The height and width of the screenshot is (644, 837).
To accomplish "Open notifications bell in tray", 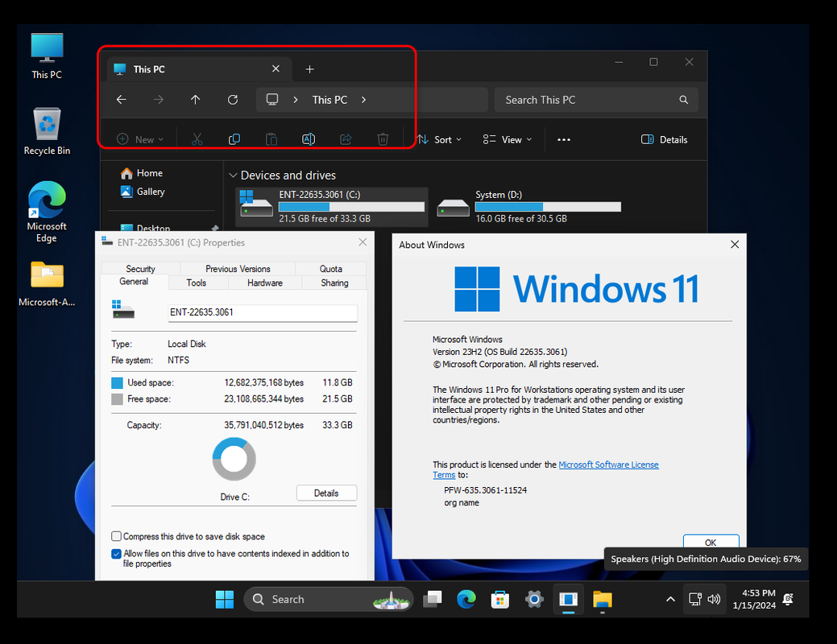I will 788,599.
